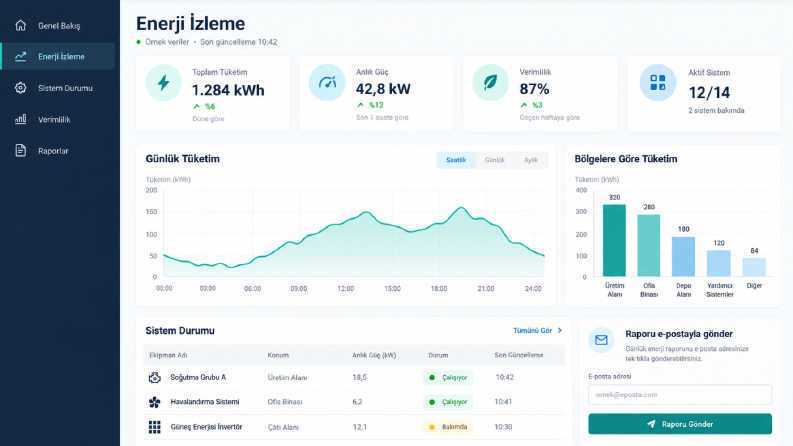Open the Genel Bakış home icon
This screenshot has width=793, height=446.
(x=20, y=25)
